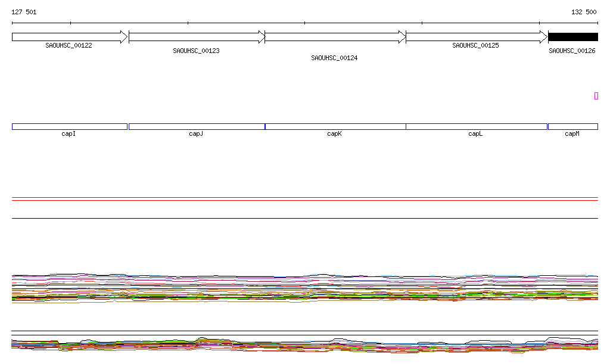Click the SAOUHSC_00122 text label

coord(69,45)
